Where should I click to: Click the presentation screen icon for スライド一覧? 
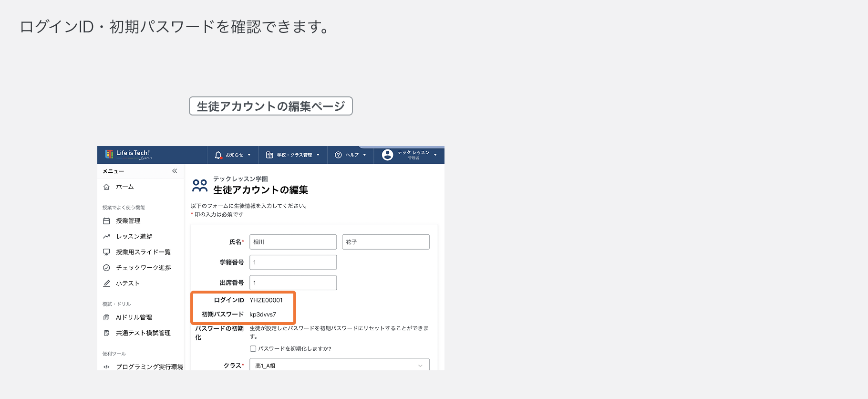click(106, 252)
